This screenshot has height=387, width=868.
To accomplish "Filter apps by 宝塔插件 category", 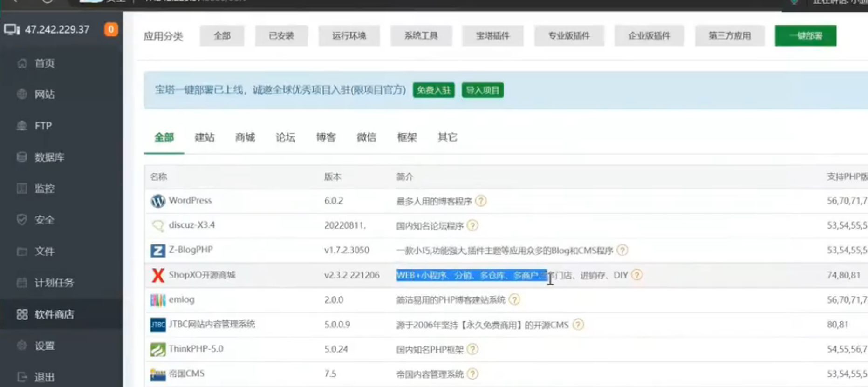I will (493, 36).
